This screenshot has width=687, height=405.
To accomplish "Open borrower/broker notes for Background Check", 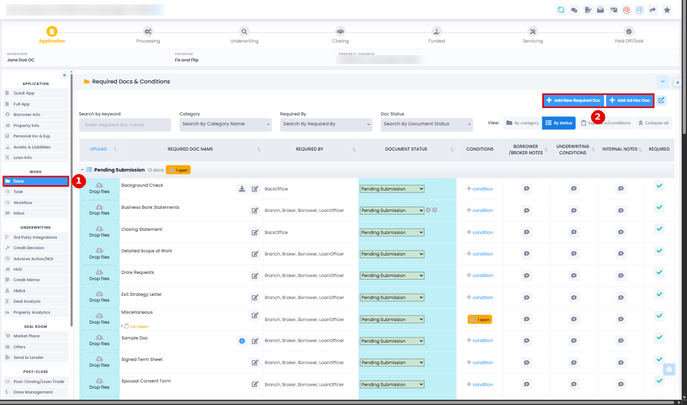I will click(x=527, y=188).
